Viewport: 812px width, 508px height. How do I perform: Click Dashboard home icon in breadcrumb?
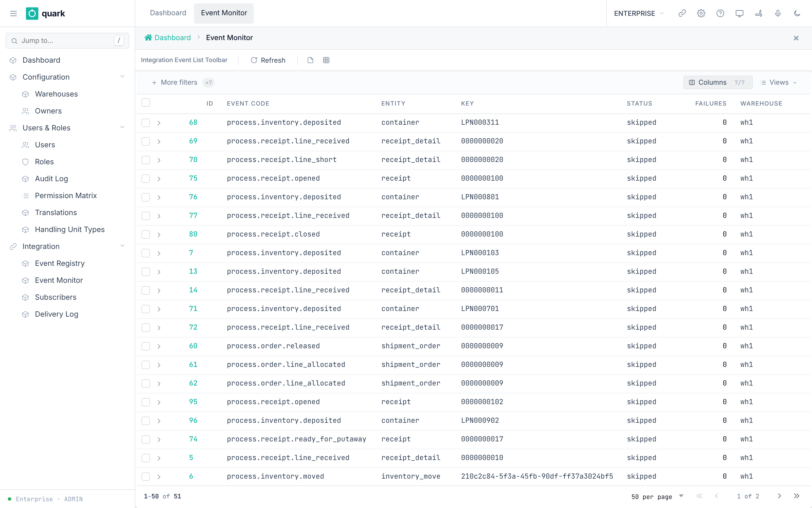point(148,38)
